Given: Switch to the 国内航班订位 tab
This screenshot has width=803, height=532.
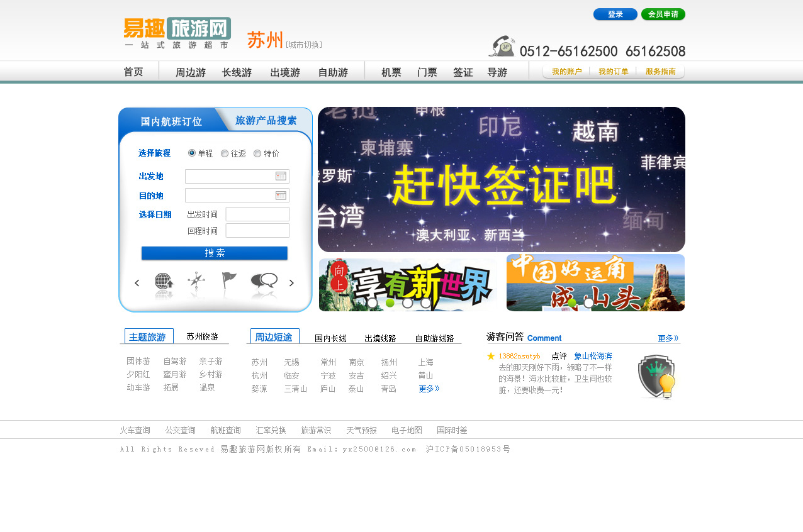Looking at the screenshot, I should click(x=171, y=121).
